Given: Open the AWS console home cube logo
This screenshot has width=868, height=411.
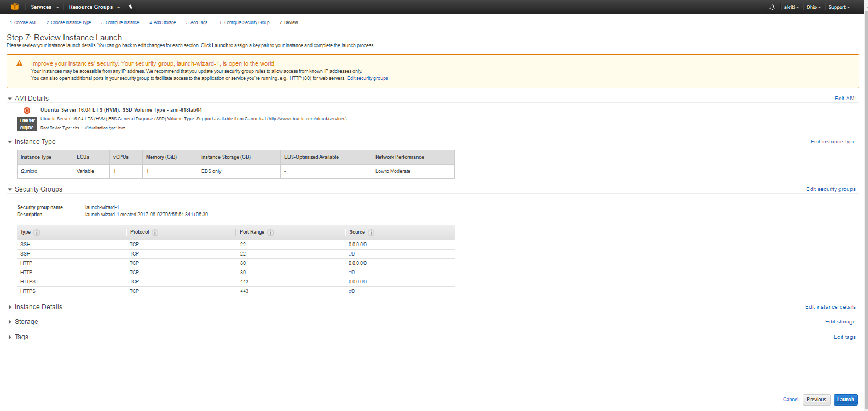Looking at the screenshot, I should coord(15,7).
